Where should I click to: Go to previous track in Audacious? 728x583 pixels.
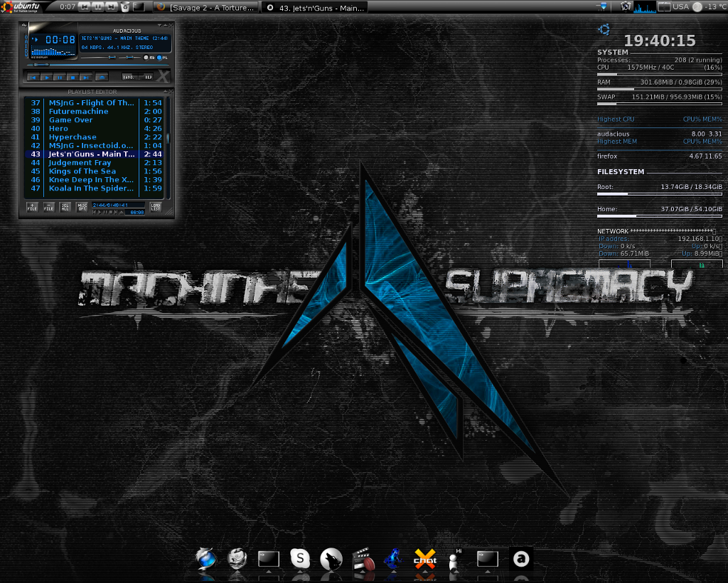[33, 77]
